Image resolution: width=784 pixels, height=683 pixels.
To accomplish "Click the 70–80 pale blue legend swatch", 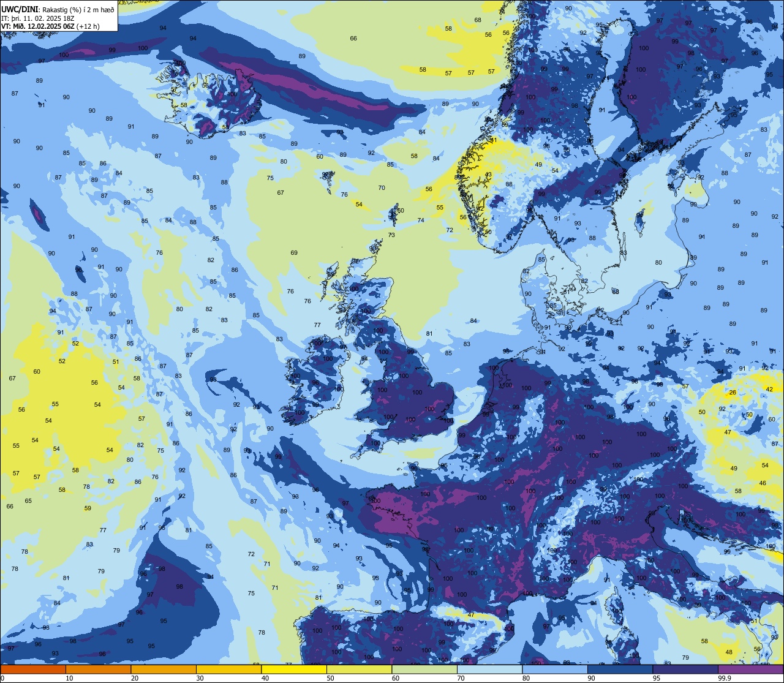I will point(489,668).
